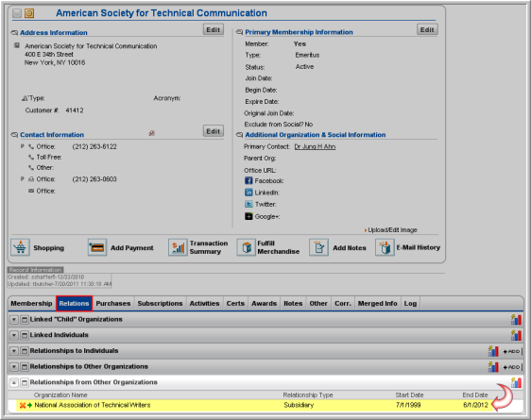Open the Other tab

318,303
